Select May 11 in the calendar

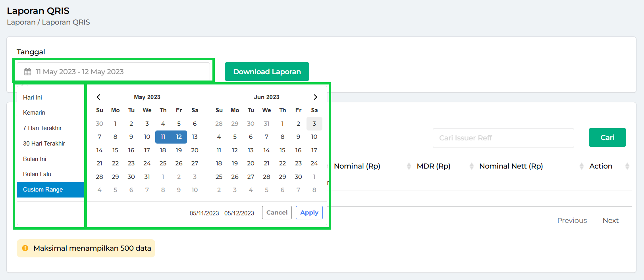[163, 137]
